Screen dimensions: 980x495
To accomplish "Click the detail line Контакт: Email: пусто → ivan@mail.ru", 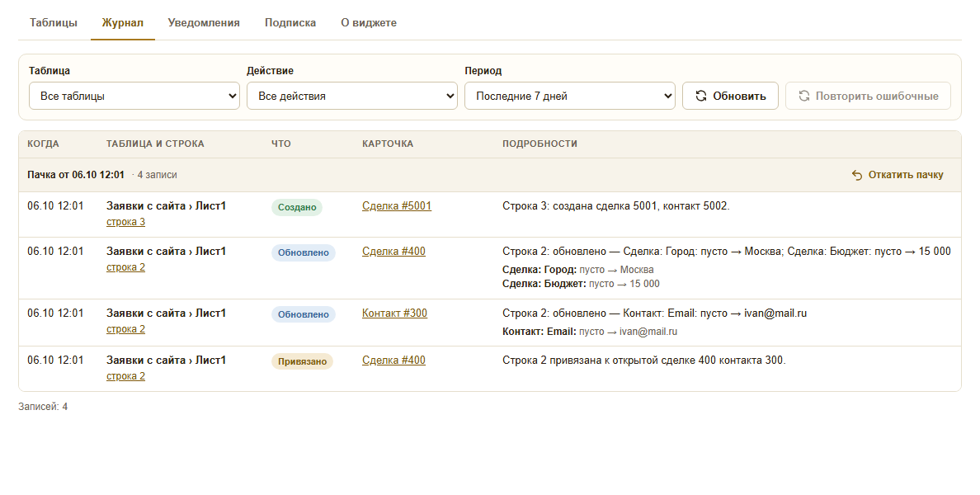I will pos(590,332).
